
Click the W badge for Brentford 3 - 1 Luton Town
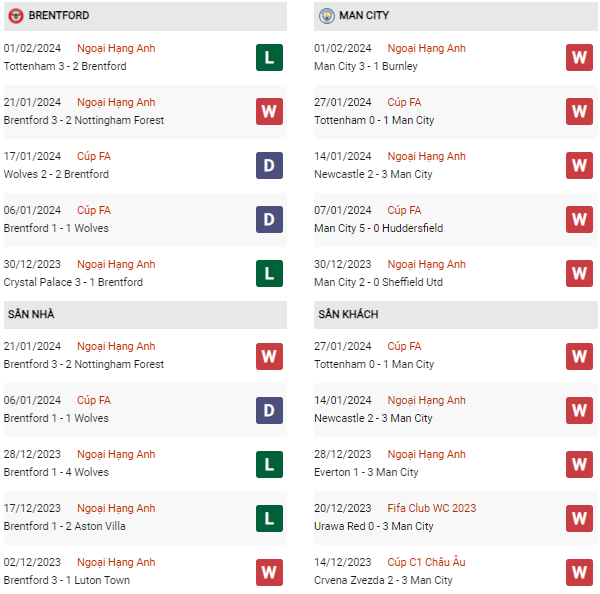tap(269, 571)
